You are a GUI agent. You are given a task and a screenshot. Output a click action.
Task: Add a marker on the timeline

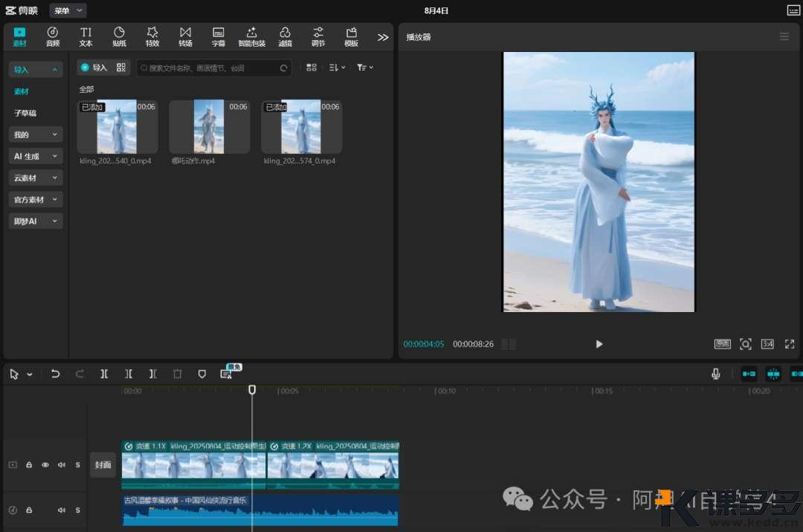pos(201,374)
